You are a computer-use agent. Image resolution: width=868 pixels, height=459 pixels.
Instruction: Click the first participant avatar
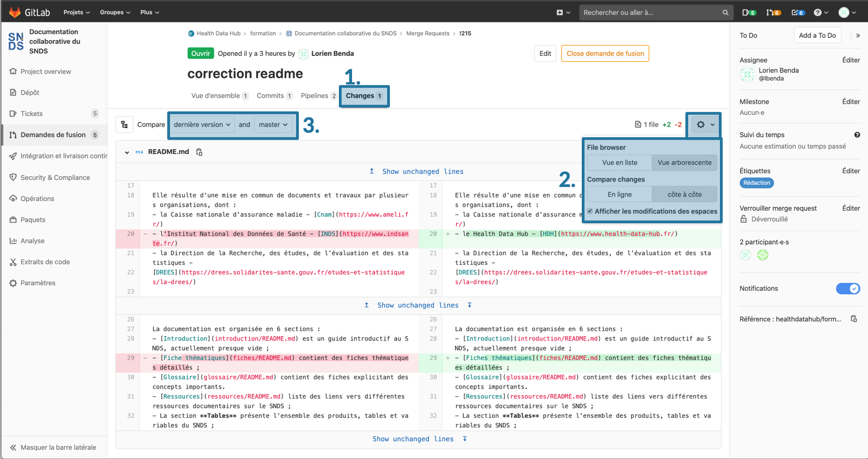(746, 255)
